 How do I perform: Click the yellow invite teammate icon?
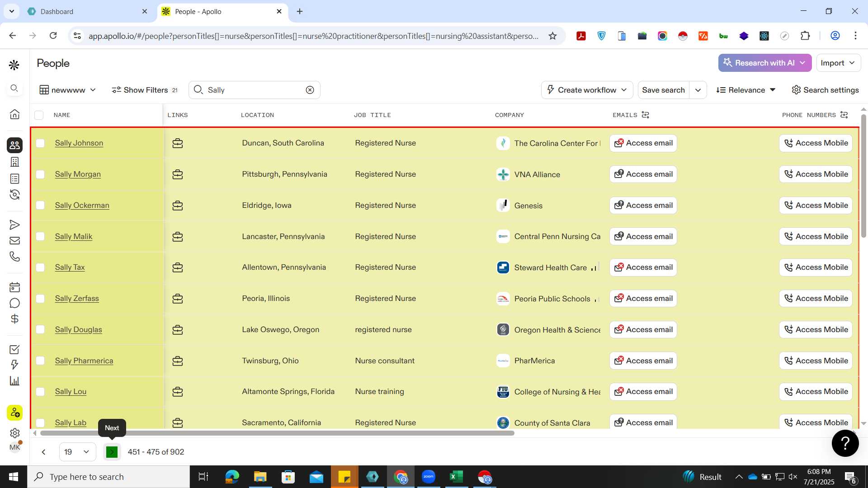click(x=14, y=413)
